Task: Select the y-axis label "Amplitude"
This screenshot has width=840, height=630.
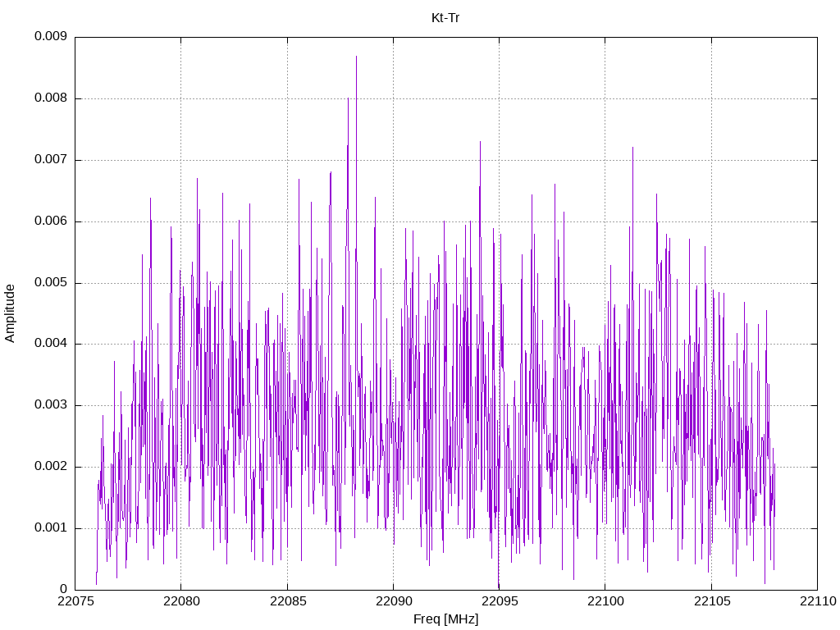Action: pyautogui.click(x=10, y=313)
